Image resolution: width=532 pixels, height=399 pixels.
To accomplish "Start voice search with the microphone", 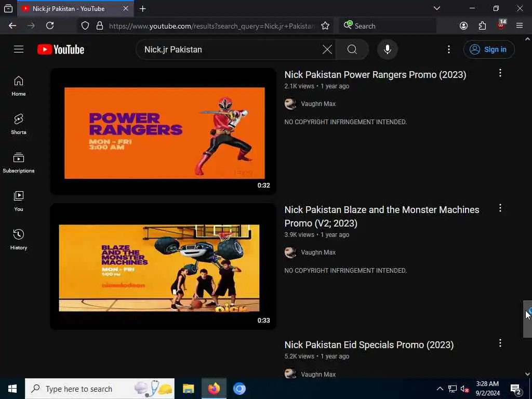I will coord(388,49).
